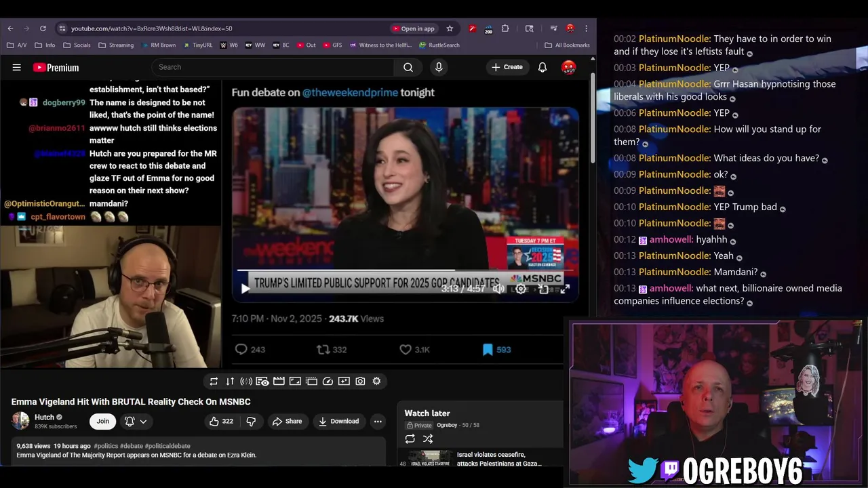Open the GFS bookmark
Image resolution: width=868 pixels, height=488 pixels.
[332, 45]
